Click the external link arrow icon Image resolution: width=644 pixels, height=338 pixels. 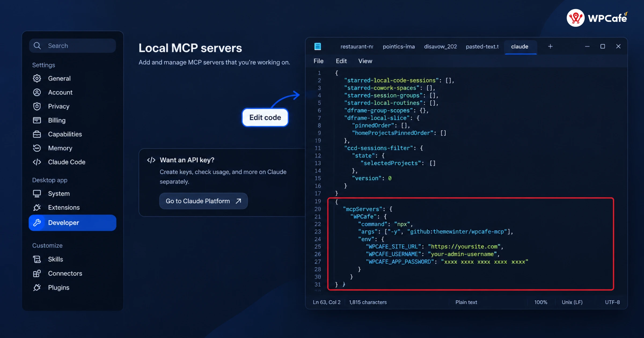click(x=238, y=201)
